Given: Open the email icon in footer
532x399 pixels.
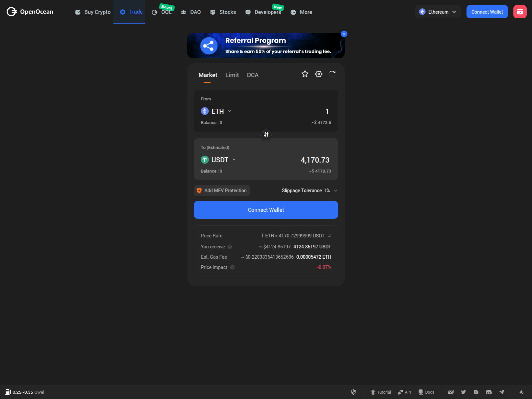Looking at the screenshot, I should point(451,392).
